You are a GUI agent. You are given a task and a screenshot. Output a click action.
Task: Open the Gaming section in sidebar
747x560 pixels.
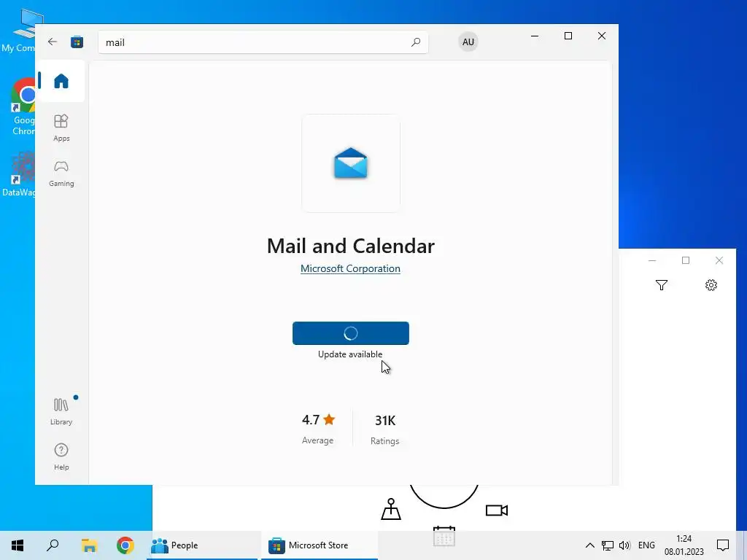click(61, 174)
